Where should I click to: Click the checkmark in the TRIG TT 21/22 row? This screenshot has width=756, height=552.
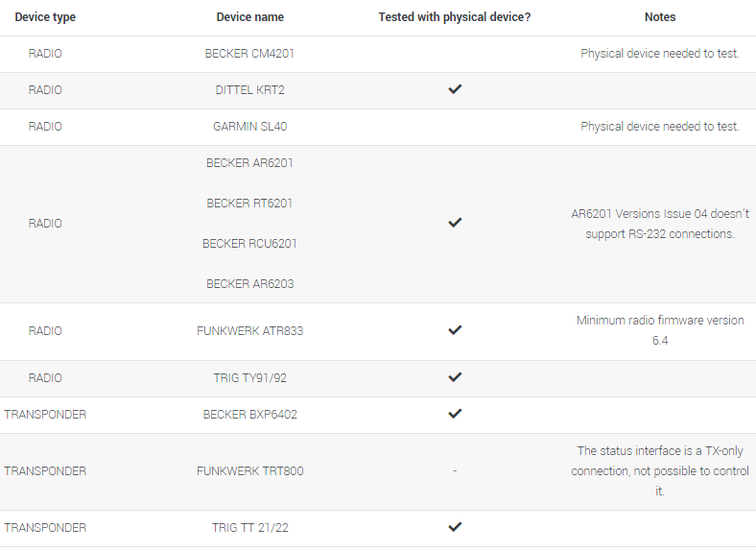[455, 527]
